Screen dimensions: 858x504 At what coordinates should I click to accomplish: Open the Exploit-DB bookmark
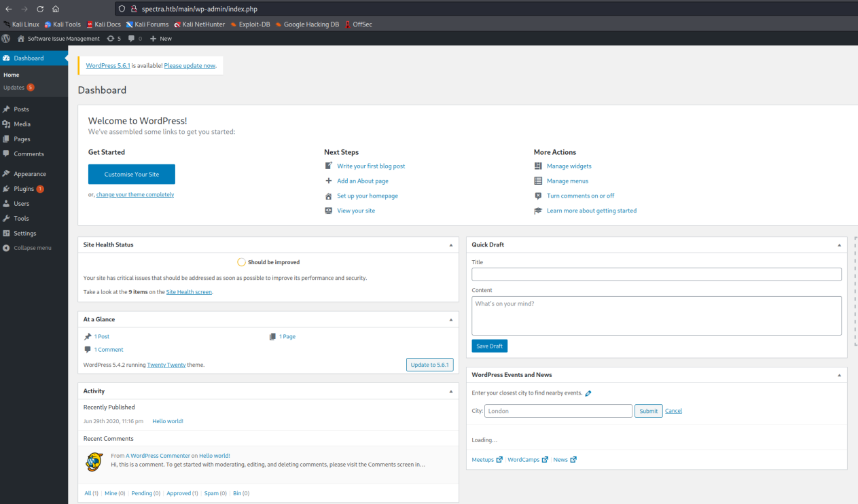point(250,24)
